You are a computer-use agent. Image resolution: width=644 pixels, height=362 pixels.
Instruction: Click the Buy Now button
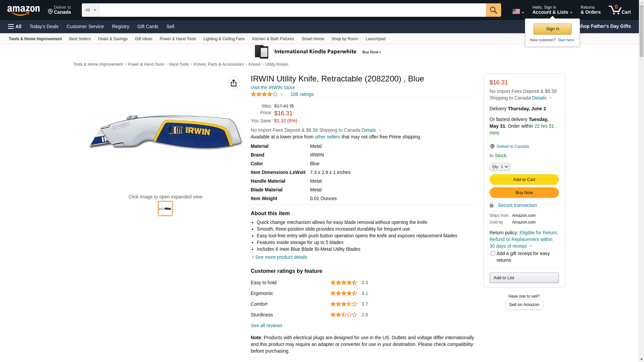(524, 193)
